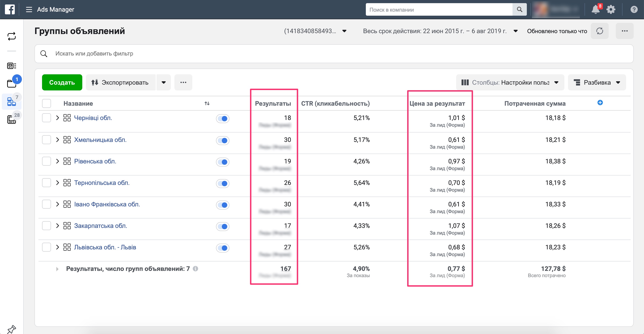Open the Львівська обл. - Львів link
644x334 pixels.
coord(105,247)
